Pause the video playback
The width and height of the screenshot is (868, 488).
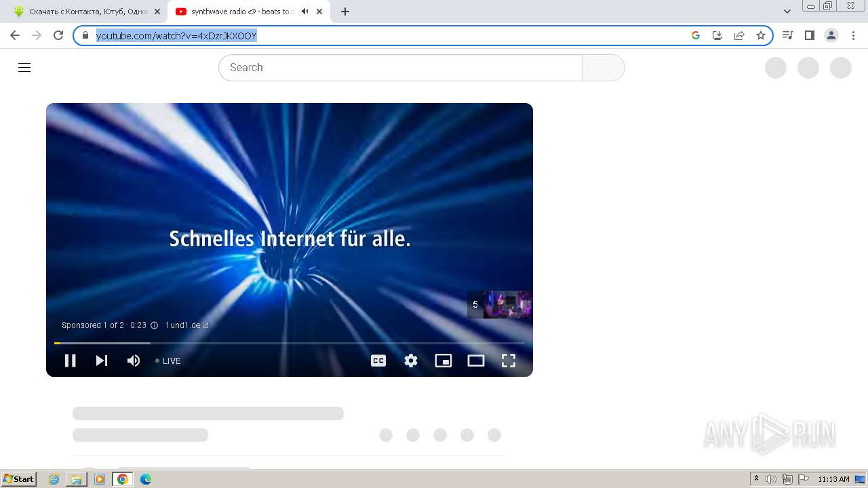click(x=70, y=361)
